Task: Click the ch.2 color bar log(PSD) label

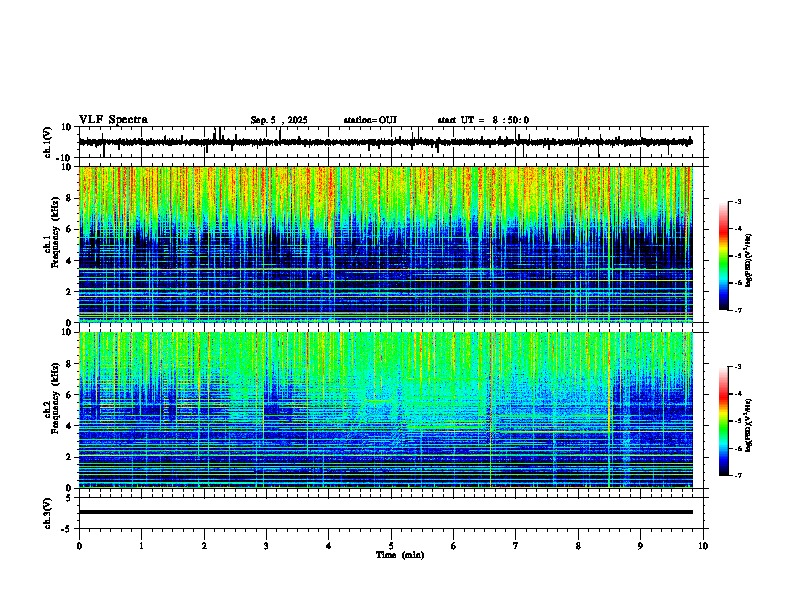Action: (x=749, y=426)
